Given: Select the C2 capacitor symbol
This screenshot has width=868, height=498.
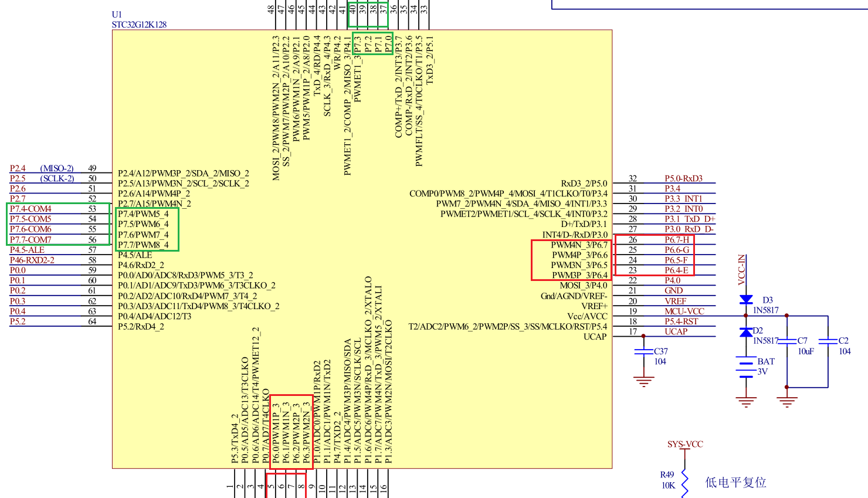Looking at the screenshot, I should 828,341.
